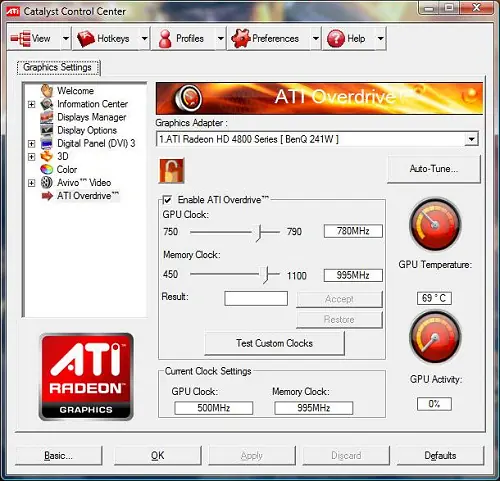
Task: Click the Auto-Tune button
Action: pyautogui.click(x=434, y=169)
